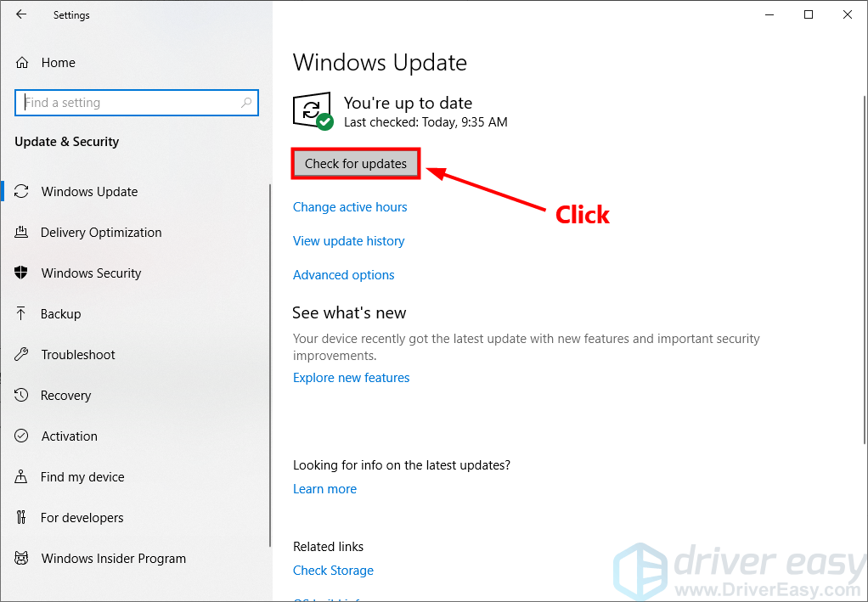Click the back arrow in Settings
This screenshot has height=602, width=868.
coord(21,14)
